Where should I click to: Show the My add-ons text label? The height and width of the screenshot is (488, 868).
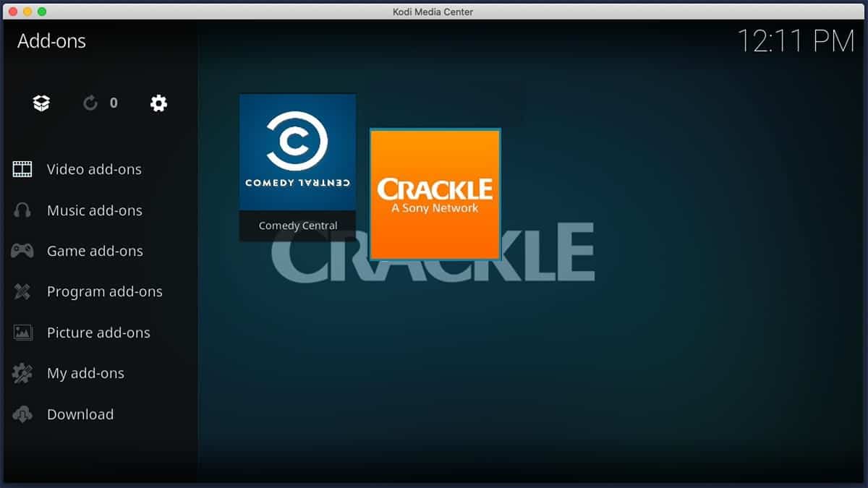point(85,374)
